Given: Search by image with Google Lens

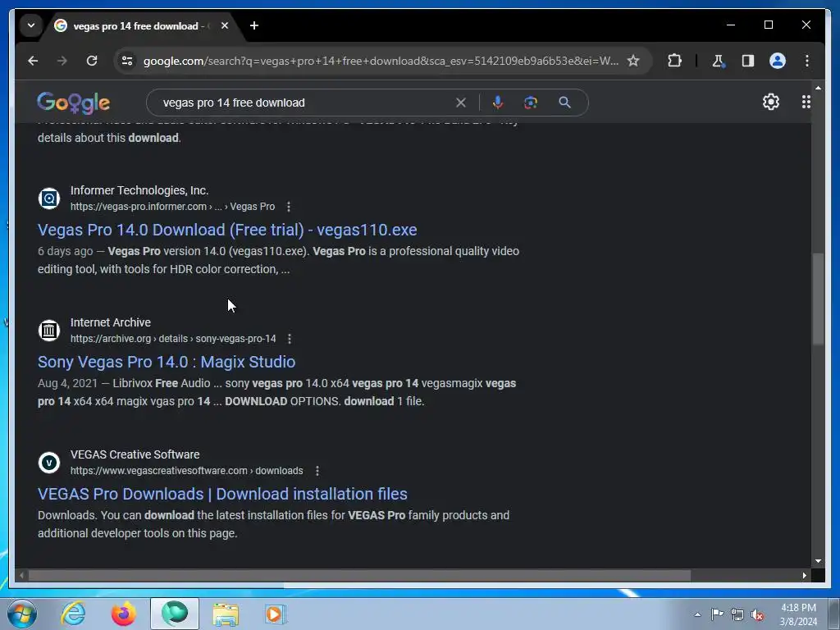Looking at the screenshot, I should (x=531, y=103).
